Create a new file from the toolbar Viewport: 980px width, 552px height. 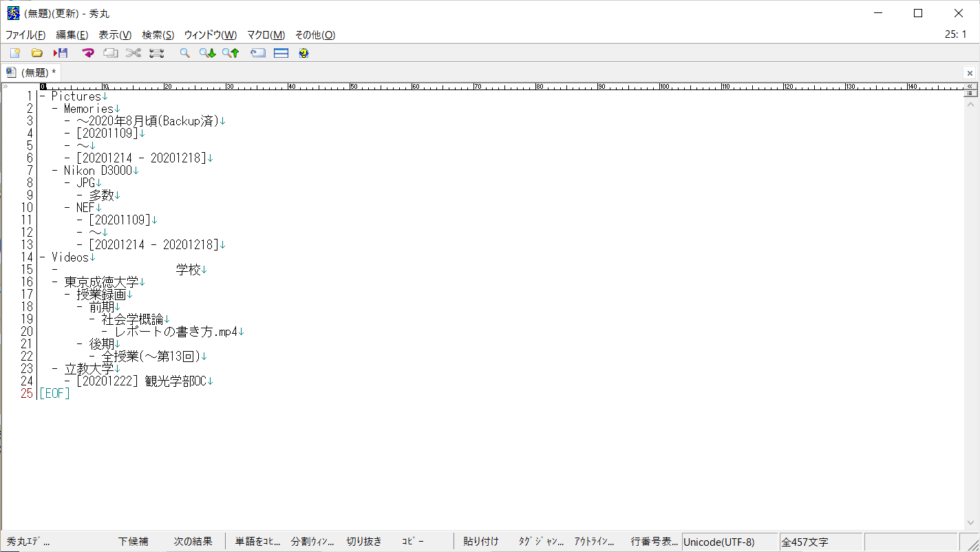[15, 53]
